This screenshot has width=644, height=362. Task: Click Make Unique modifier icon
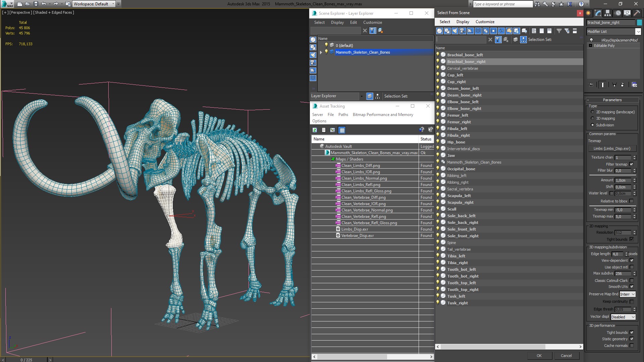pyautogui.click(x=614, y=85)
